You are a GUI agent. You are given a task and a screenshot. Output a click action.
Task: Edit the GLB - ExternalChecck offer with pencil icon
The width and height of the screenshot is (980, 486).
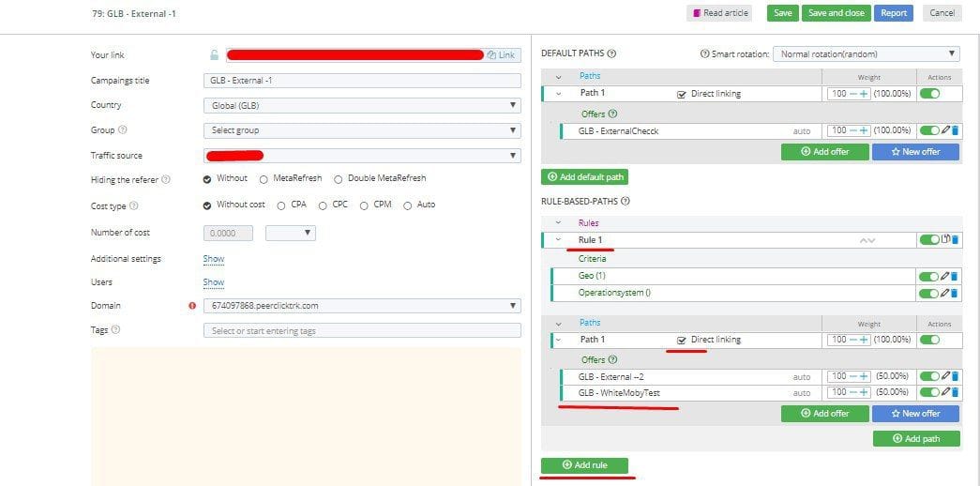tap(945, 131)
